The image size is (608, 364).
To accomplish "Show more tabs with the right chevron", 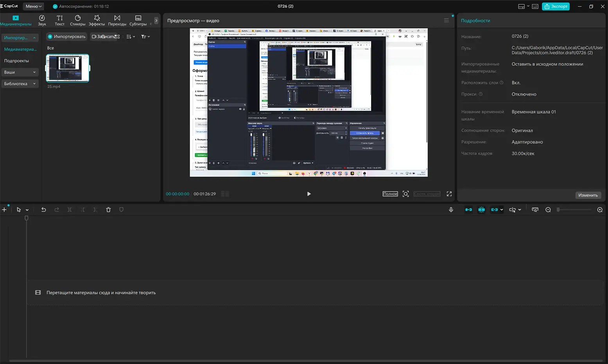I will [x=156, y=21].
